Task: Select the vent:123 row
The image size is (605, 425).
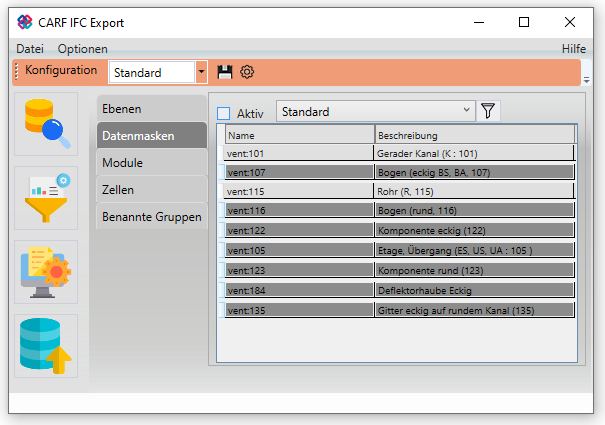Action: pos(397,271)
